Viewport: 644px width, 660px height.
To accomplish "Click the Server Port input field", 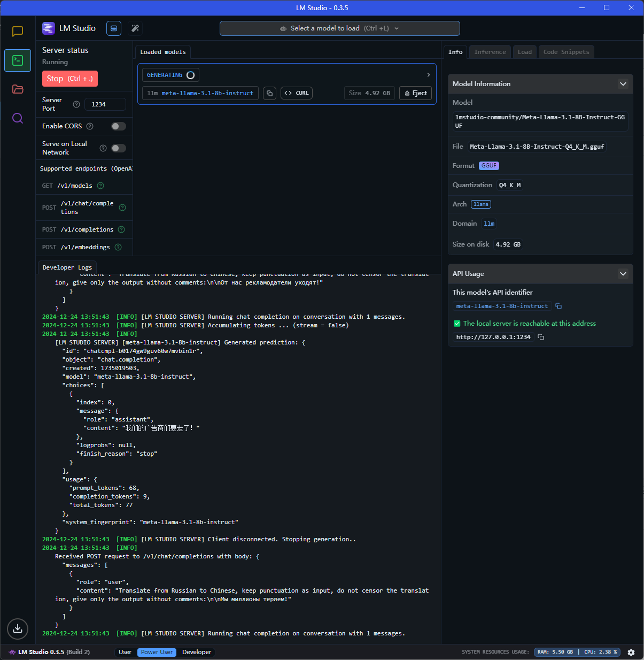I will (106, 104).
